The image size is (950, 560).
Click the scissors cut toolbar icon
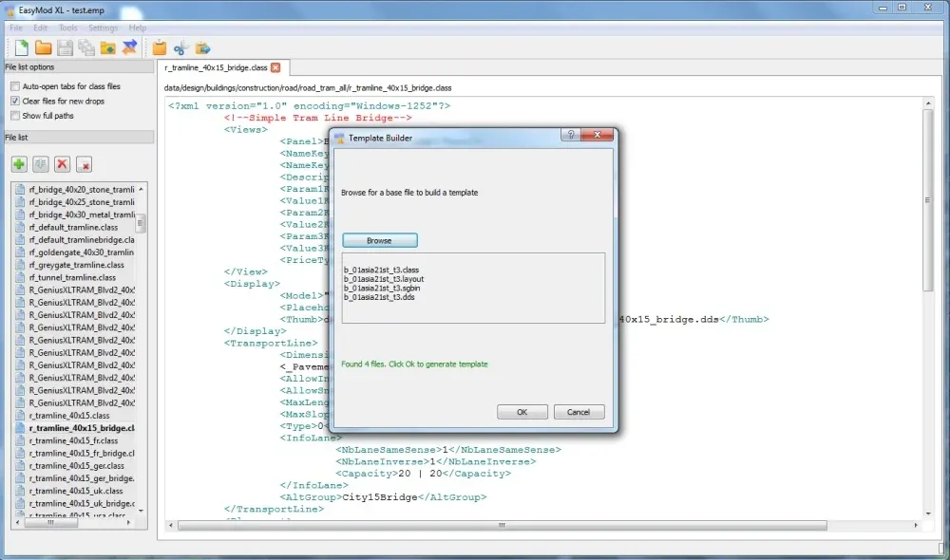pyautogui.click(x=180, y=47)
